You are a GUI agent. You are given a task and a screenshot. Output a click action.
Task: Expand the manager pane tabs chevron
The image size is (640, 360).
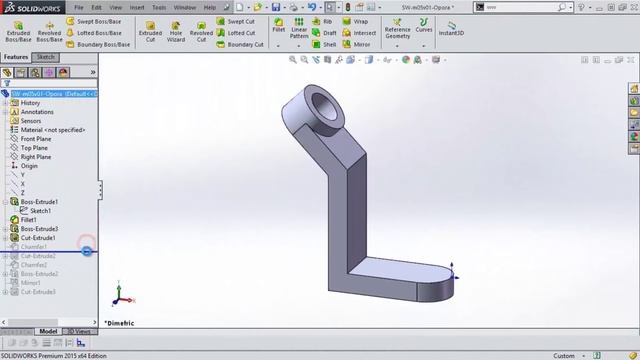93,72
